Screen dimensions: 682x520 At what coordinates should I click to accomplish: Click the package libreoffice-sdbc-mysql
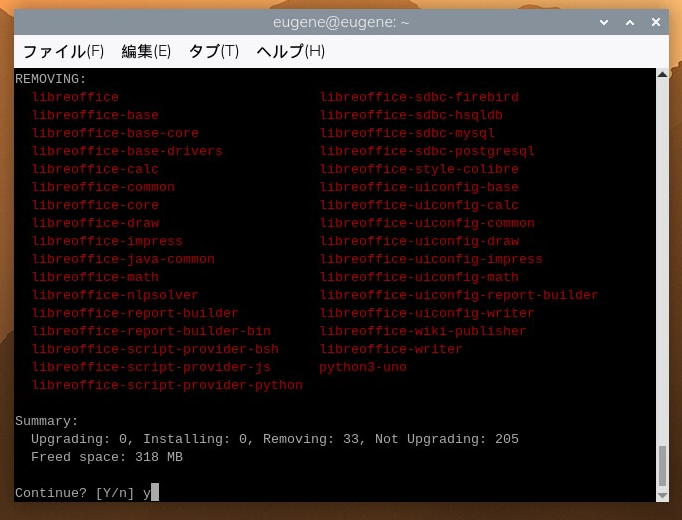point(408,133)
